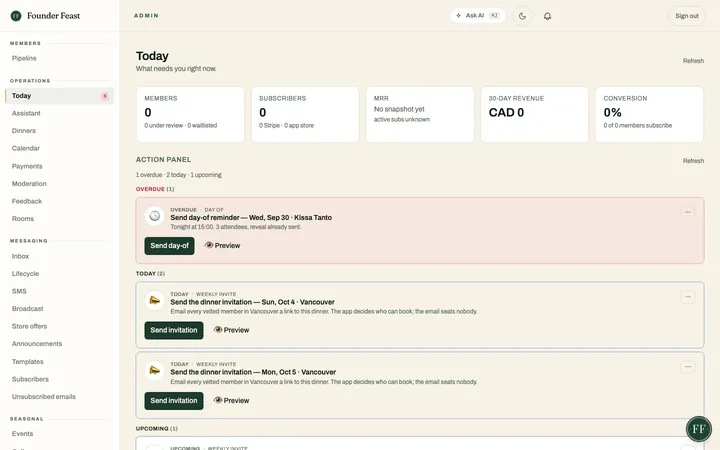720x450 pixels.
Task: Click the "ADMIN" header label
Action: pos(146,16)
